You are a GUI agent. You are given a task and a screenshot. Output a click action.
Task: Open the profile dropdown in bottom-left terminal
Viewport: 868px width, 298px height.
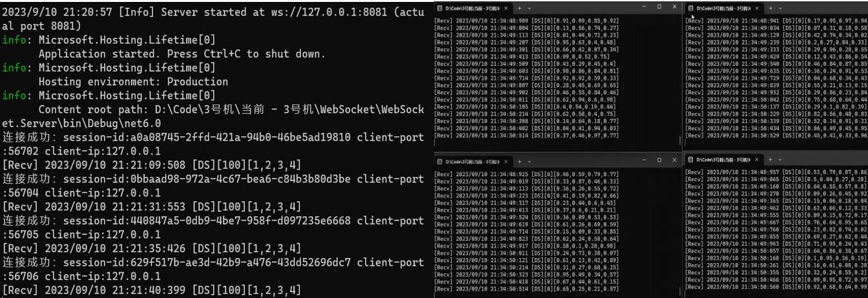pos(530,161)
